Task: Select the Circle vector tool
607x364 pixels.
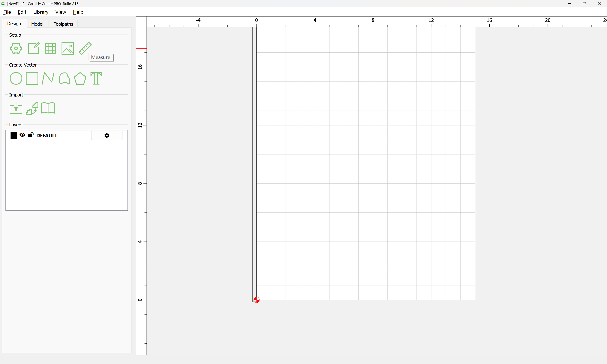Action: (x=16, y=79)
